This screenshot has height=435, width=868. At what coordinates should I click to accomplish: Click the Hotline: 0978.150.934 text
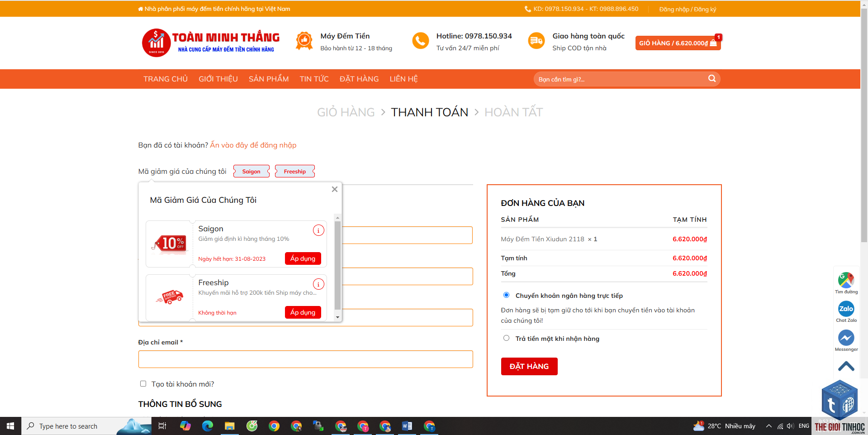tap(474, 36)
